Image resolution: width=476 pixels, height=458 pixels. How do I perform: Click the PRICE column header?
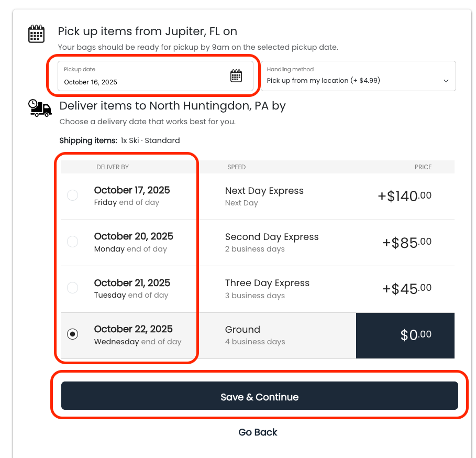coord(423,167)
